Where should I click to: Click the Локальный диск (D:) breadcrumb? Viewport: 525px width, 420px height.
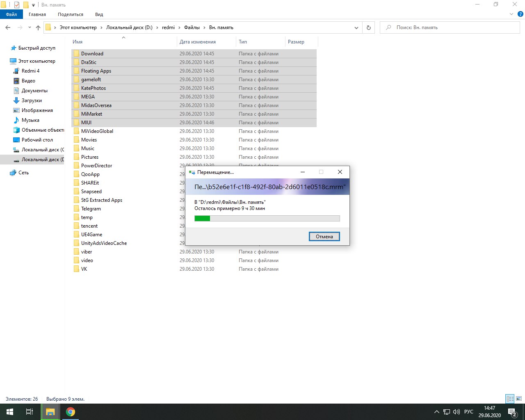[x=129, y=27]
